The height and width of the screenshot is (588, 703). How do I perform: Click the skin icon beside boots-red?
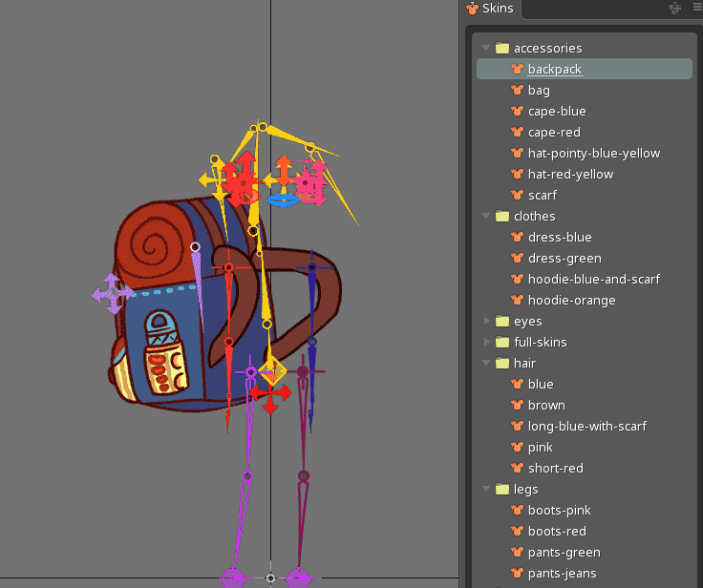tap(517, 532)
